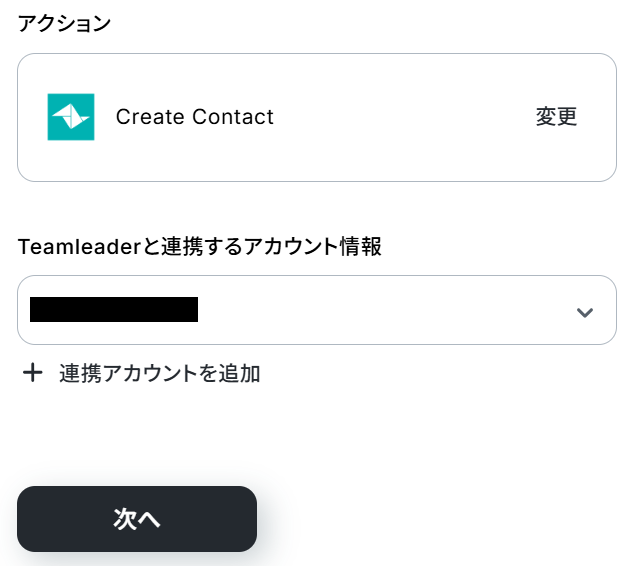The image size is (631, 566).
Task: Select the 連携アカウントを追加 link
Action: coord(159,373)
